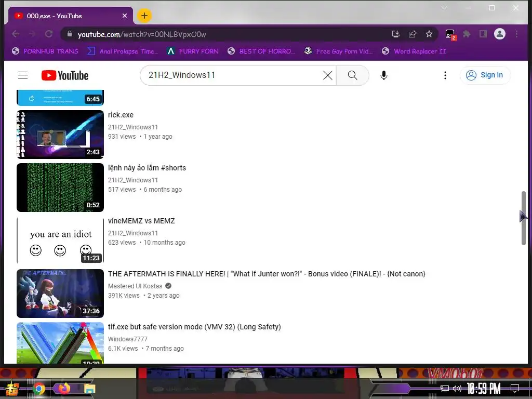The width and height of the screenshot is (532, 399).
Task: Visit the Mastered UI Kostas channel
Action: pos(135,286)
